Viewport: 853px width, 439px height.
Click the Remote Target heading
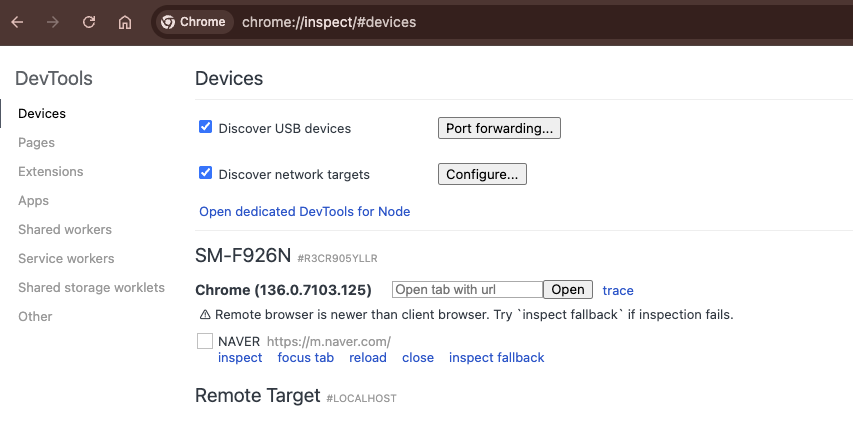pos(257,395)
